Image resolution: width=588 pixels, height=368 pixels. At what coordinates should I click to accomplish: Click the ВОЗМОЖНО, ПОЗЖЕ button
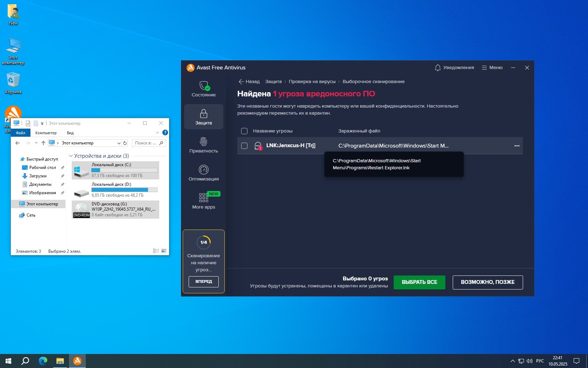(488, 282)
